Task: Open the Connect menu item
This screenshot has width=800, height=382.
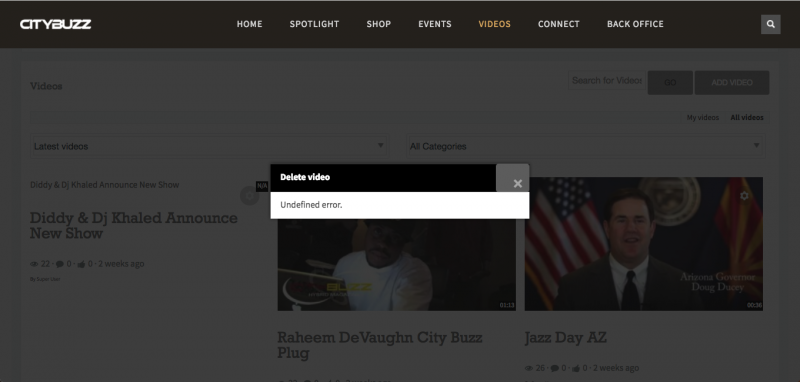Action: [559, 24]
